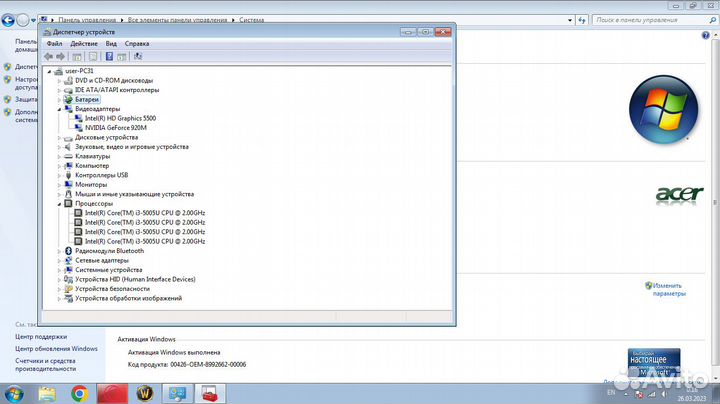This screenshot has height=404, width=720.
Task: Select the first Intel Core i3-5005U entry
Action: (x=145, y=213)
